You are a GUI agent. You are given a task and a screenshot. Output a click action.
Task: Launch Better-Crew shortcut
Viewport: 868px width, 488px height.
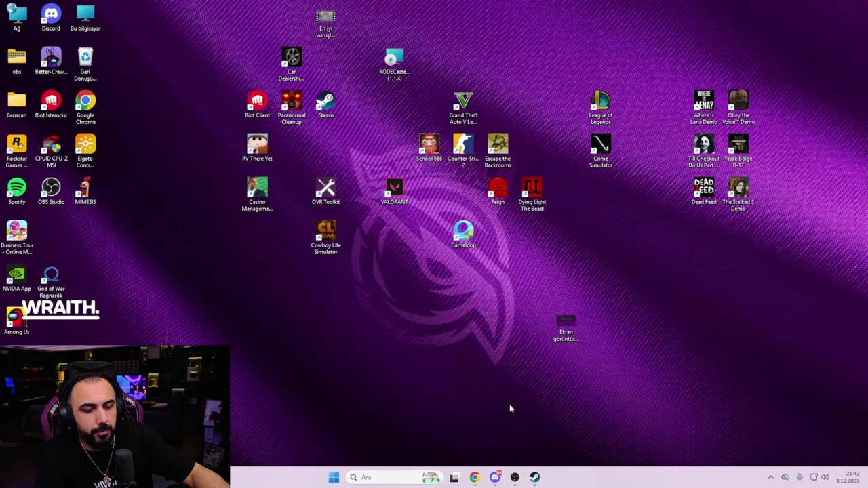tap(51, 61)
